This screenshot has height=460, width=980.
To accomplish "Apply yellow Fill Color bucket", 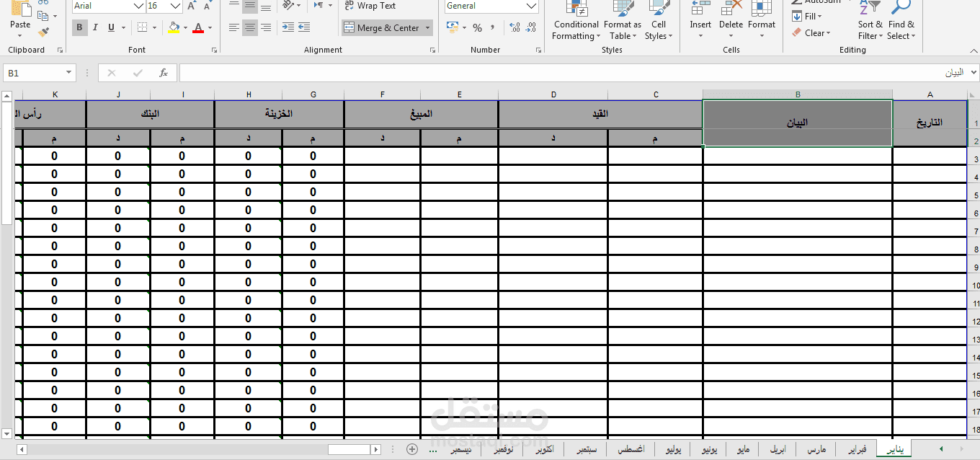I will pos(174,27).
